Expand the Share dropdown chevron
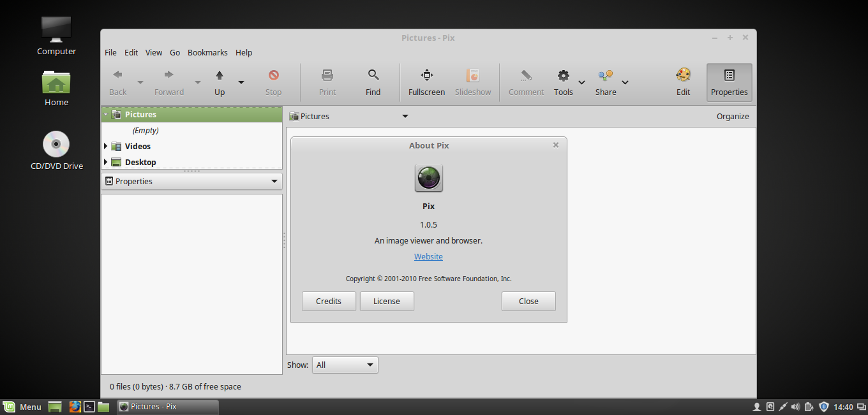The image size is (868, 415). coord(625,82)
